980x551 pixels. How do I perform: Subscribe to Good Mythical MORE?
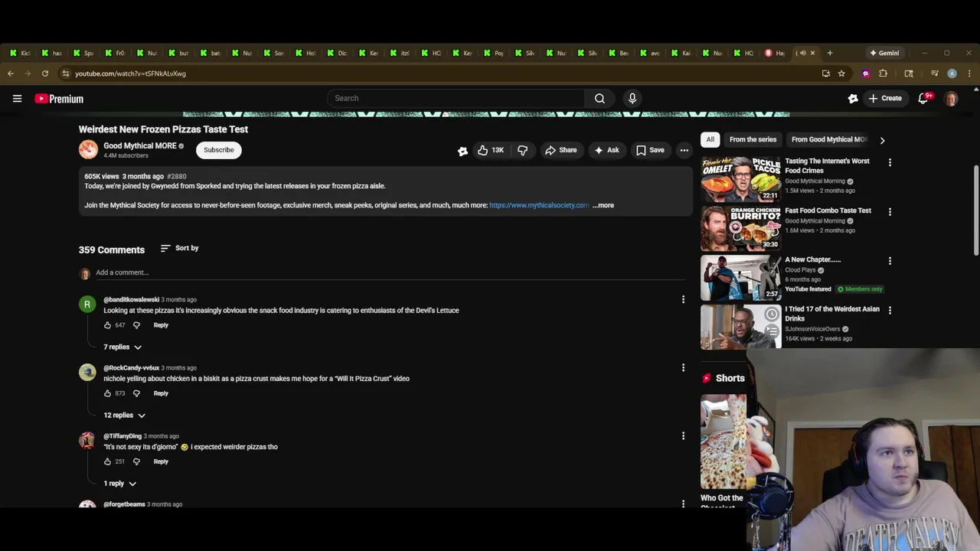(218, 150)
